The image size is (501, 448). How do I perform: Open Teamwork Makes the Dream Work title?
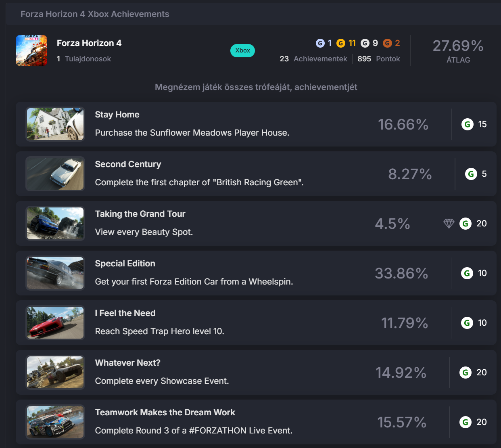tap(165, 412)
